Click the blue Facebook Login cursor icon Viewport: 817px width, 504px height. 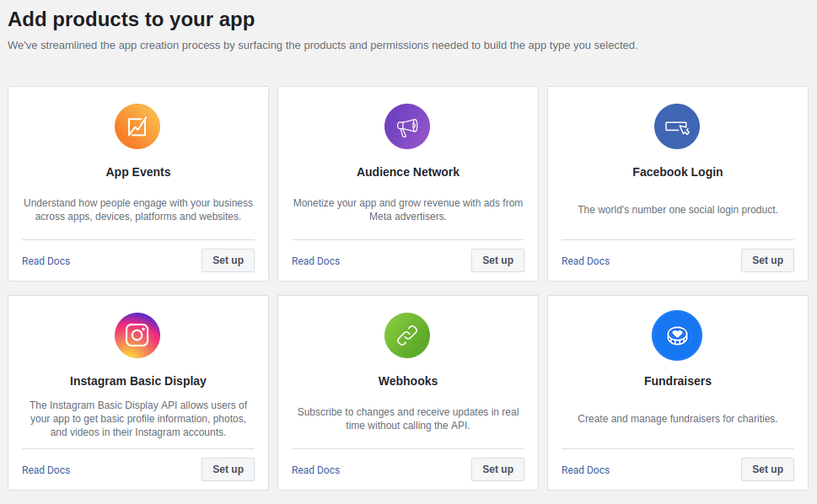tap(677, 126)
